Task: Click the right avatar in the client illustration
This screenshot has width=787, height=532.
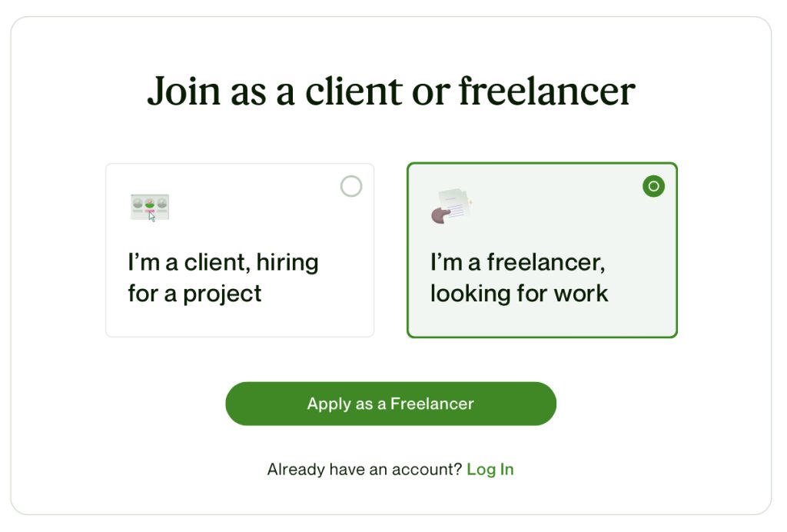Action: tap(162, 204)
